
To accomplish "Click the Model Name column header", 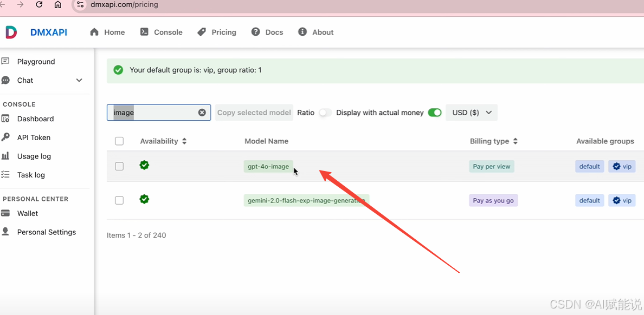I will [x=267, y=141].
